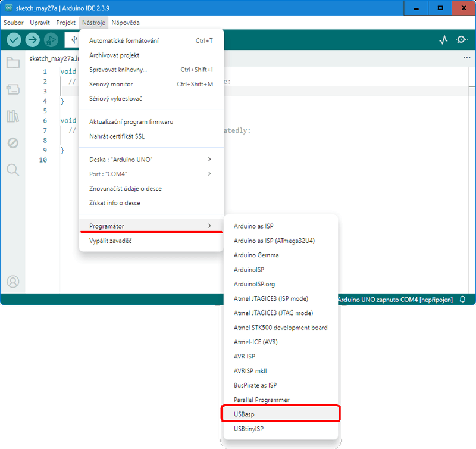Select Atmel-ICE (AVR) programmer
This screenshot has width=476, height=449.
280,342
